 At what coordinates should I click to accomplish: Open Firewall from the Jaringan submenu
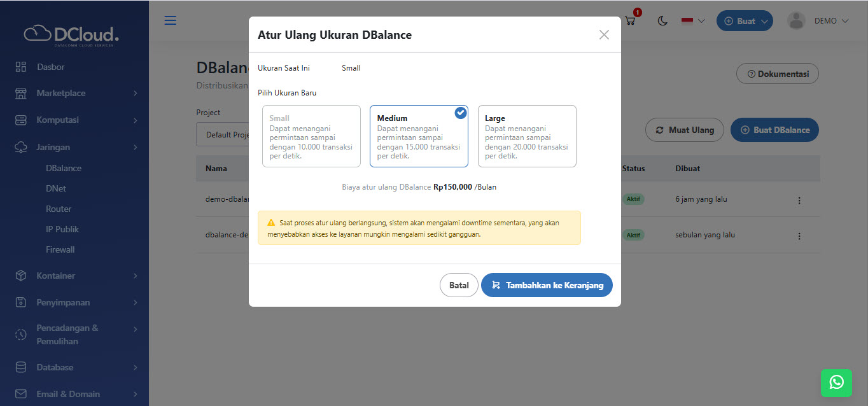tap(60, 249)
